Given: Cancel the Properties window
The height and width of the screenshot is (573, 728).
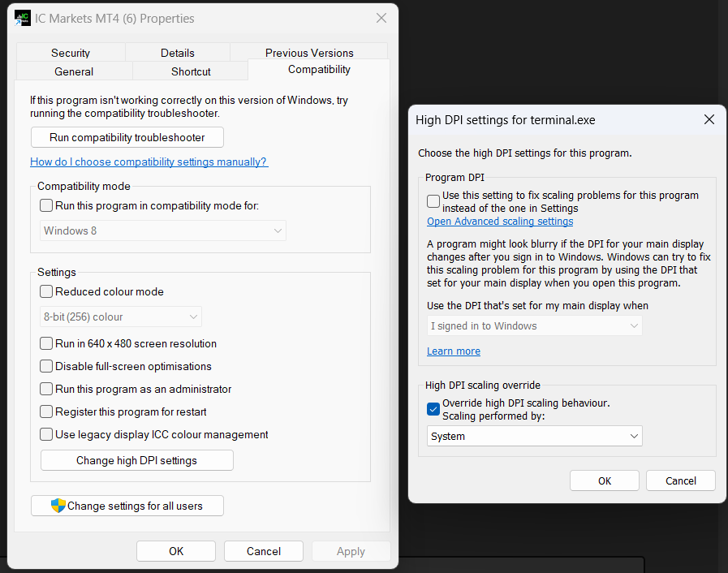Looking at the screenshot, I should click(x=264, y=551).
